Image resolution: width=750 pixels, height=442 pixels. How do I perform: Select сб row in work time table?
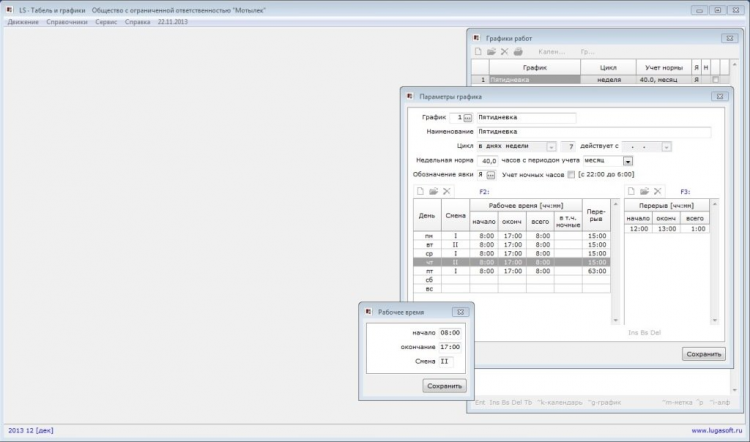tap(512, 280)
